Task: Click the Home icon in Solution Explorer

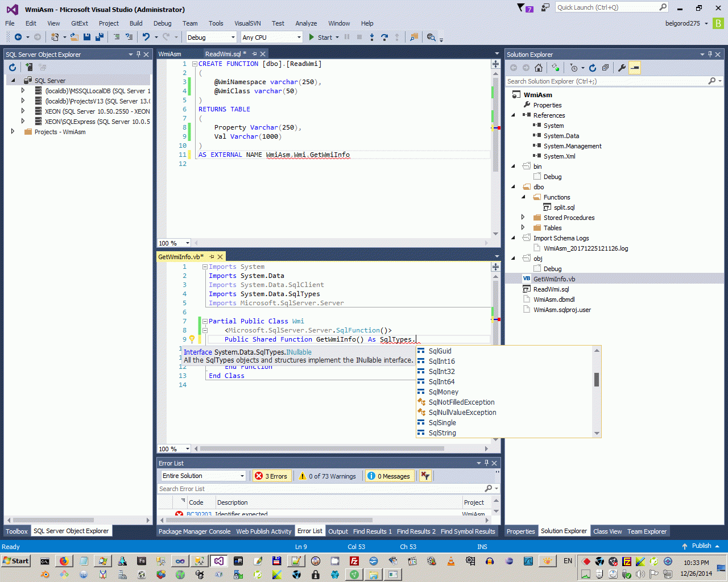Action: click(539, 68)
